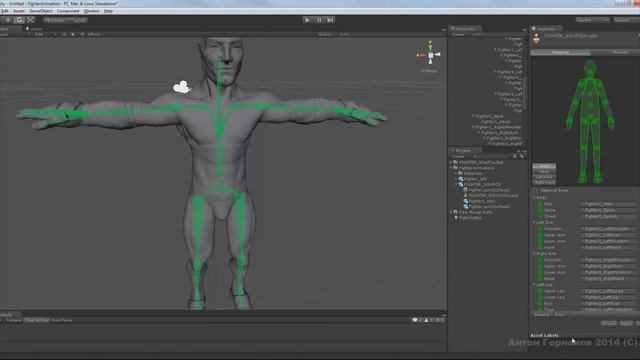Collapse the Right Arm bone section
The width and height of the screenshot is (640, 360).
[x=534, y=253]
